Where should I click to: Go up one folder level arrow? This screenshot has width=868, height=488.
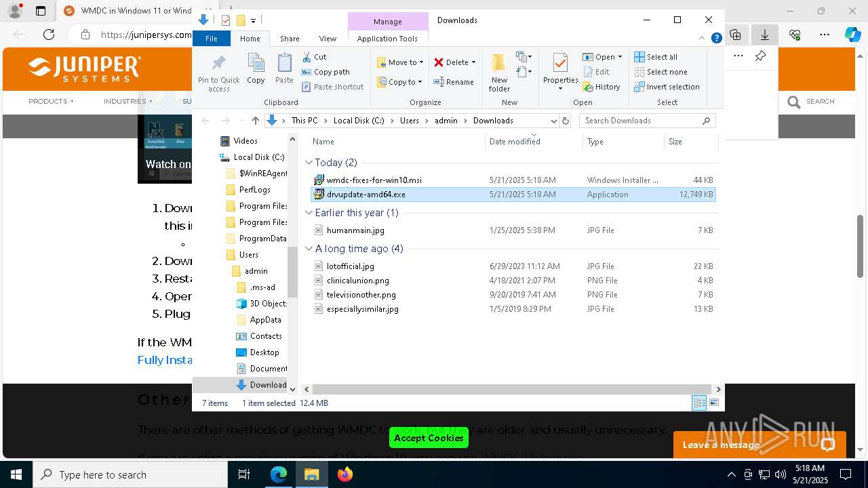[x=255, y=121]
